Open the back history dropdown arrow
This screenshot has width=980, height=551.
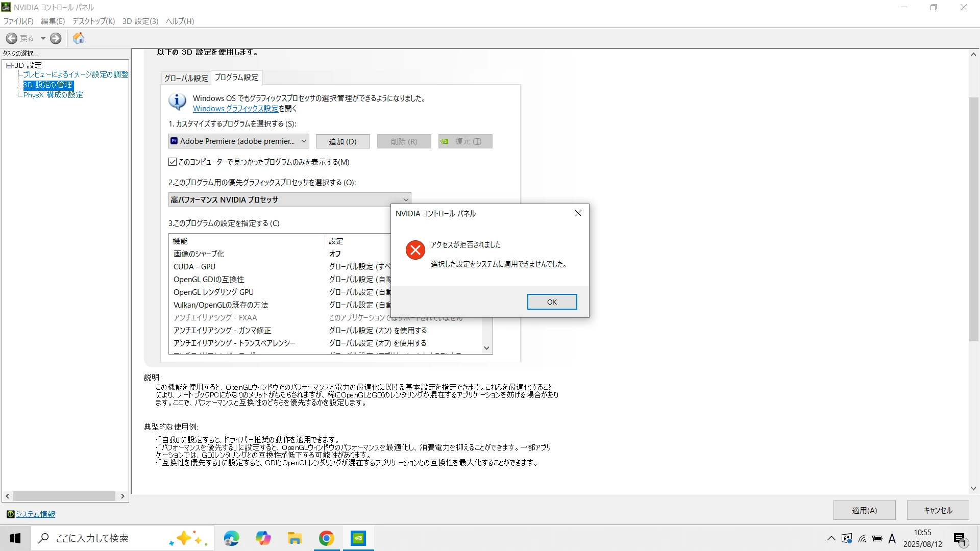click(43, 38)
